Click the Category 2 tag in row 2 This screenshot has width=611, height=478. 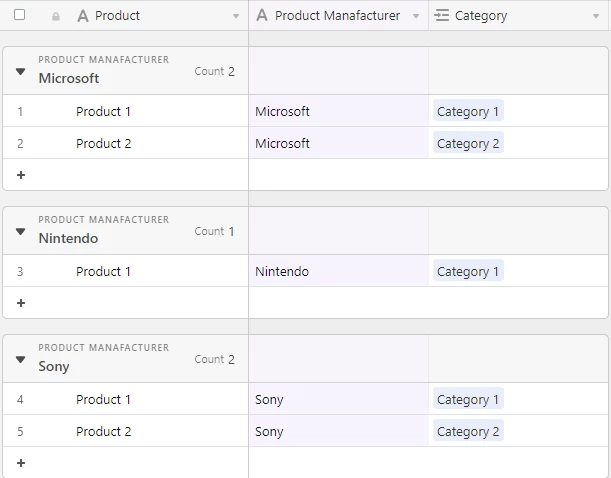pyautogui.click(x=468, y=143)
